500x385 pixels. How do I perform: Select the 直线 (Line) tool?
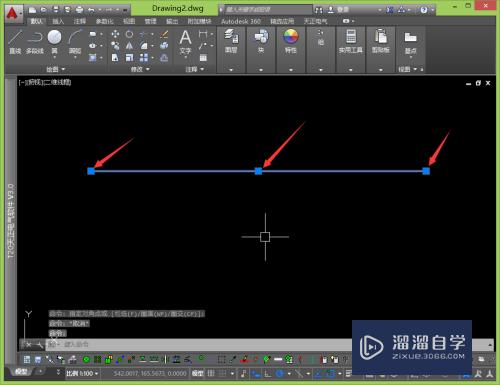(15, 42)
